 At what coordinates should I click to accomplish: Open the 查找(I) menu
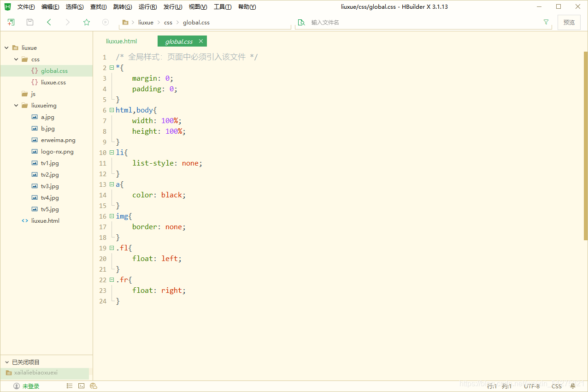pos(98,7)
